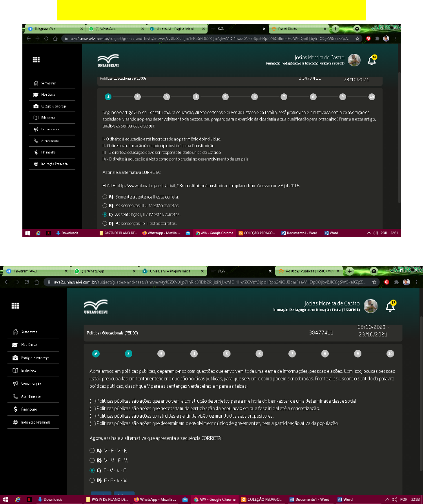Click page scrollbar in the upper browser window
The width and height of the screenshot is (423, 504).
coord(399,137)
